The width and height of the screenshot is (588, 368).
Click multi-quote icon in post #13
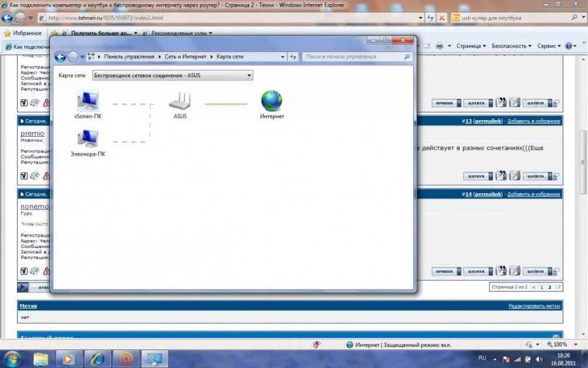point(500,175)
